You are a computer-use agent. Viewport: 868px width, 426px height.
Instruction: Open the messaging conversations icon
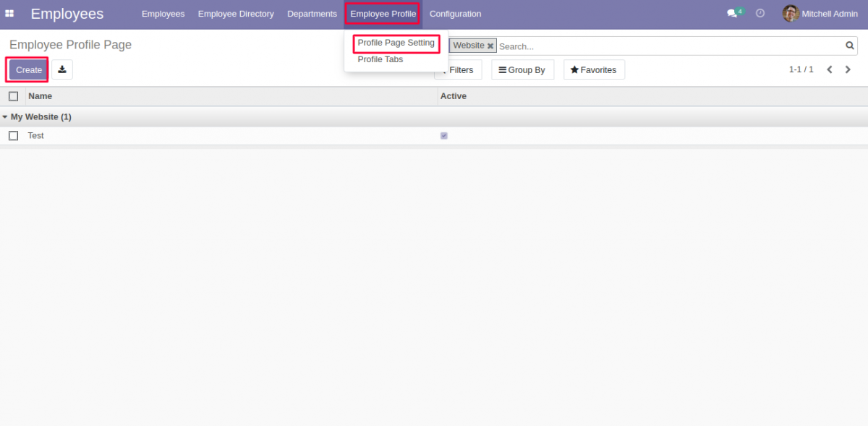tap(732, 13)
